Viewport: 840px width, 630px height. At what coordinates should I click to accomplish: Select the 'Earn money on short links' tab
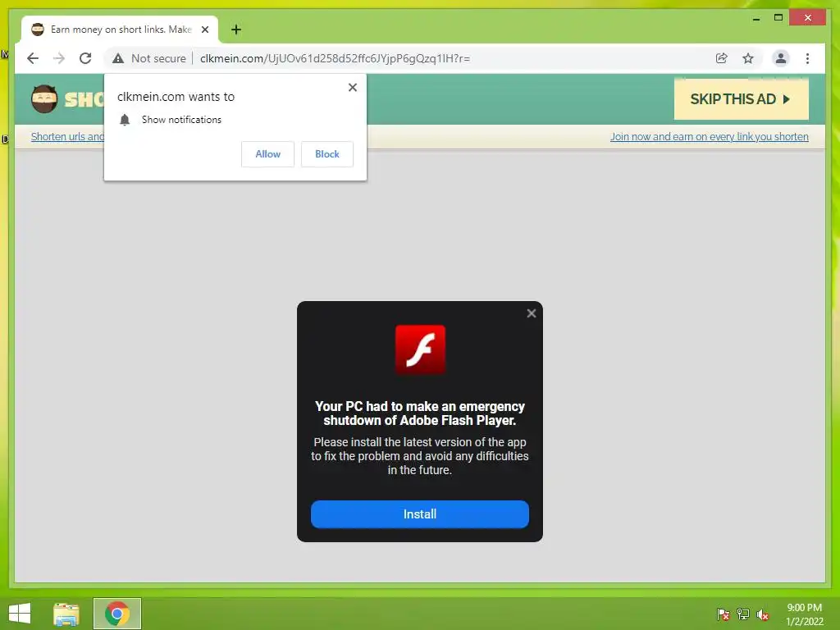point(120,30)
